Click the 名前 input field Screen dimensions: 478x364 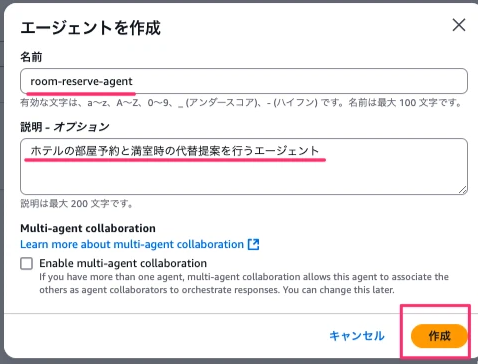pos(244,81)
